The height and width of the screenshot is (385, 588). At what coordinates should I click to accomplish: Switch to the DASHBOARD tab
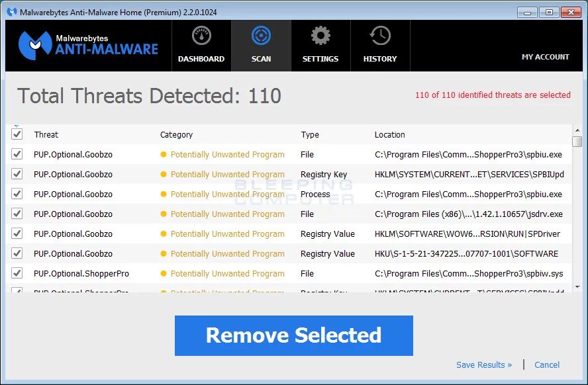(x=201, y=46)
